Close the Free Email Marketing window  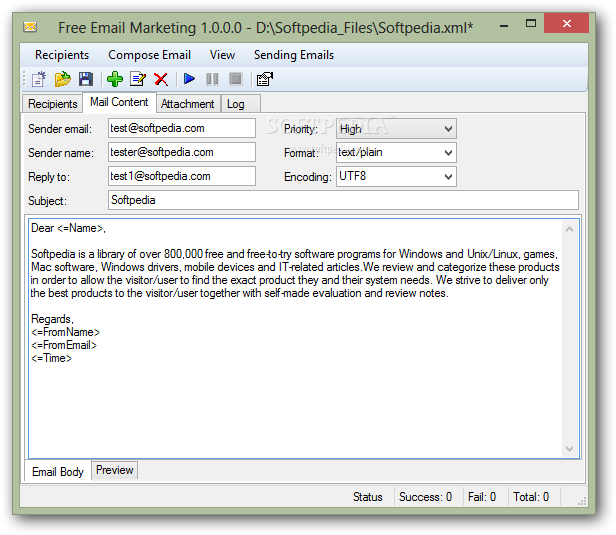(566, 24)
